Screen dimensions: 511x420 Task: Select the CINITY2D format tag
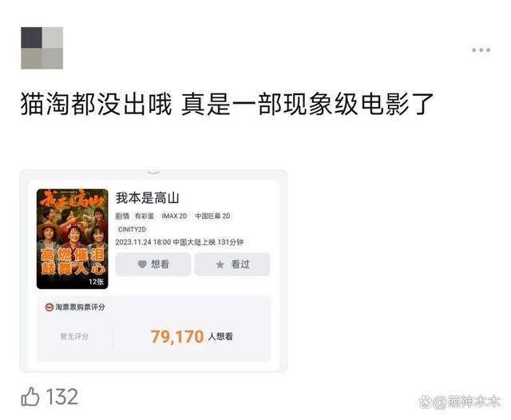tap(132, 229)
